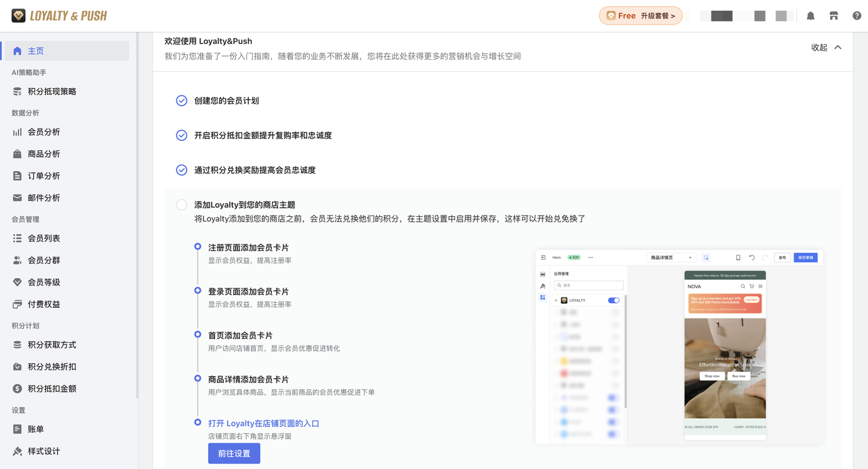The height and width of the screenshot is (469, 868).
Task: Open 会员分析 from the sidebar
Action: (43, 132)
